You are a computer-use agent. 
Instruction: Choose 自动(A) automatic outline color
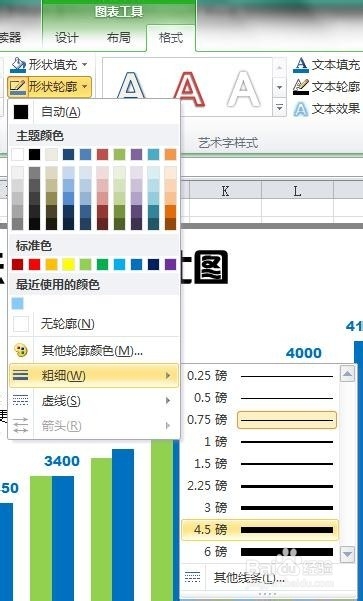point(94,112)
